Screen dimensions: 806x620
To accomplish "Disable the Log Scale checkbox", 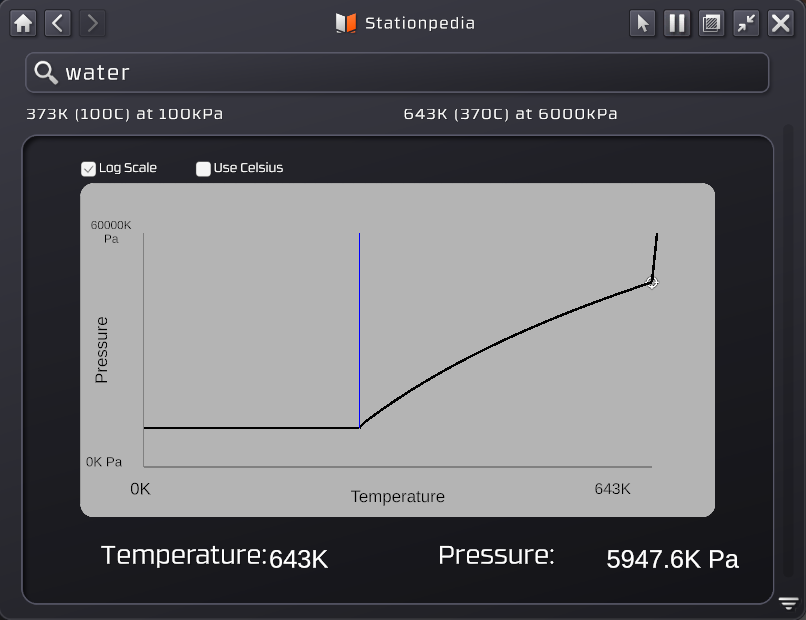I will [x=88, y=169].
